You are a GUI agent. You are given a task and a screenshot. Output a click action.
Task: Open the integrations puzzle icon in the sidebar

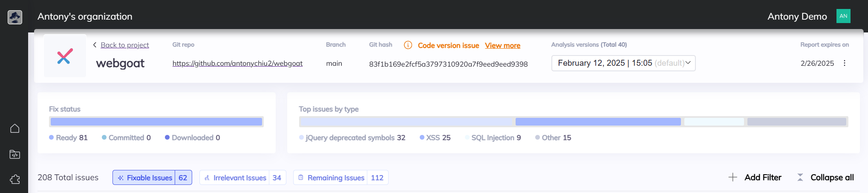coord(15,179)
